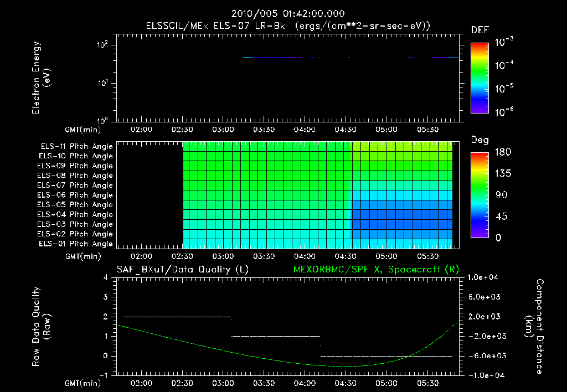Click the ELS-08 Pitch Angle row label
This screenshot has width=567, height=392.
(x=75, y=176)
